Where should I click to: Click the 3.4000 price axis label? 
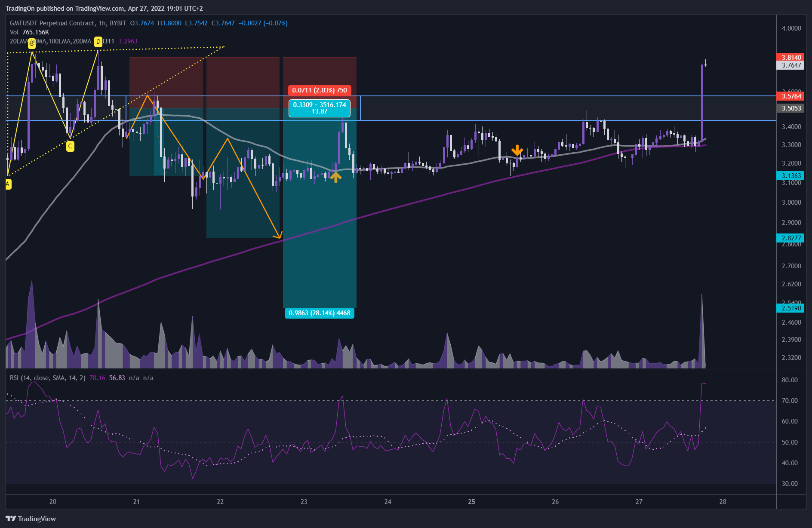pyautogui.click(x=791, y=127)
